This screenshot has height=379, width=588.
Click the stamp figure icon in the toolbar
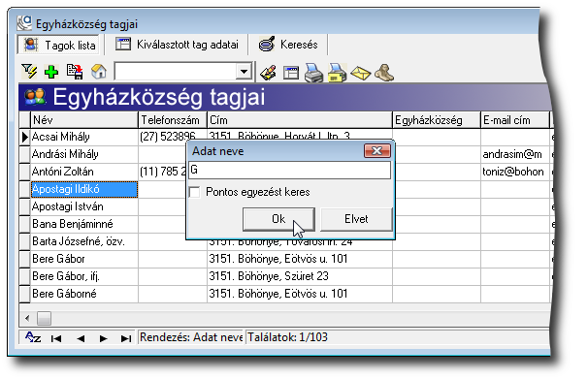(384, 73)
